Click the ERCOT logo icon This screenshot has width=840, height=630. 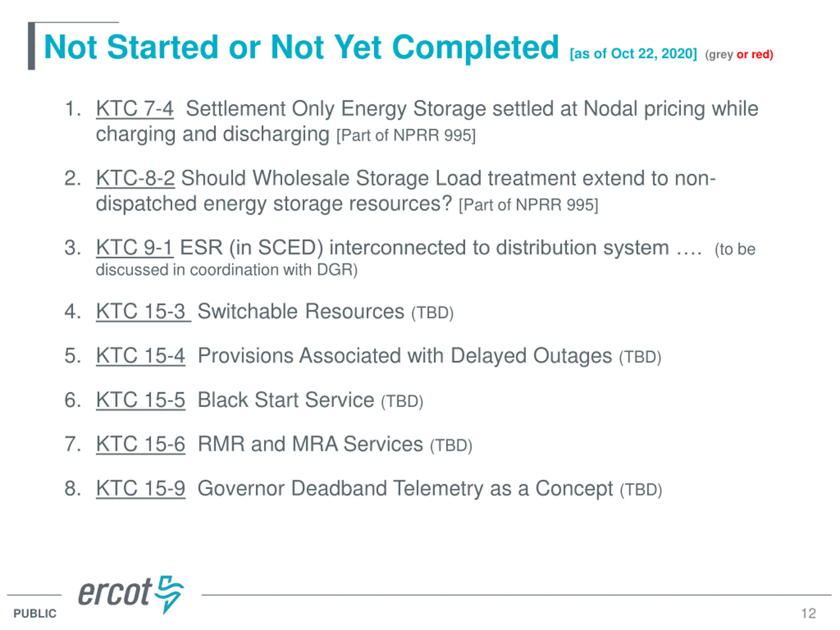[131, 594]
